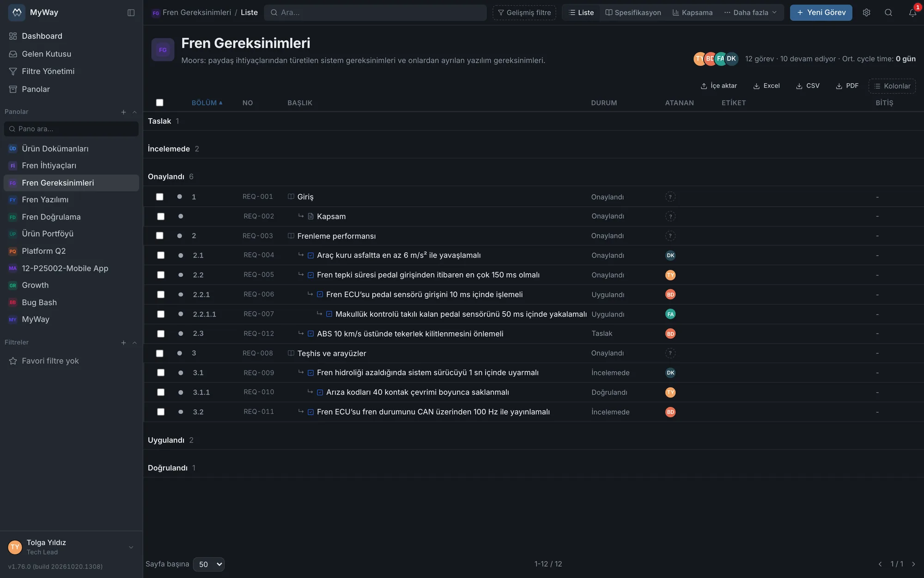924x578 pixels.
Task: Collapse sidebar with the panel toggle icon
Action: tap(131, 12)
